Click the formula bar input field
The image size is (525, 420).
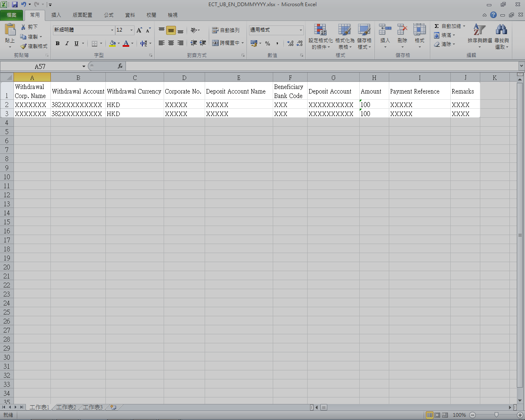point(320,66)
